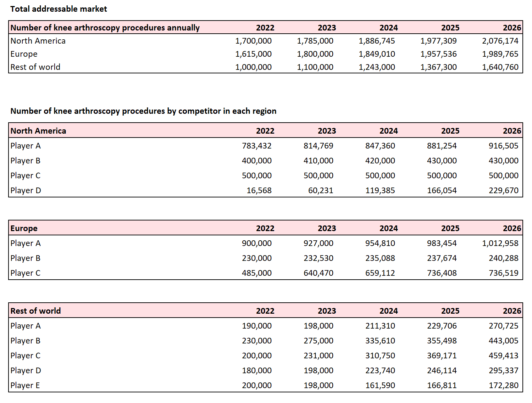The image size is (532, 403).
Task: Click North America 2022 value 1,700,000
Action: (x=253, y=41)
